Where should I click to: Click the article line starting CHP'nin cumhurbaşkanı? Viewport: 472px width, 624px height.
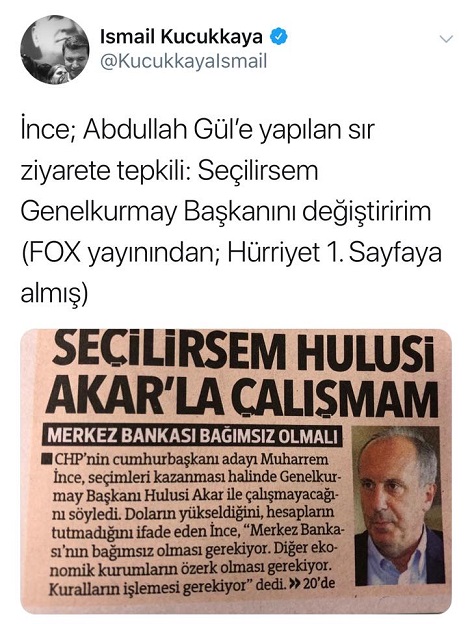190,459
